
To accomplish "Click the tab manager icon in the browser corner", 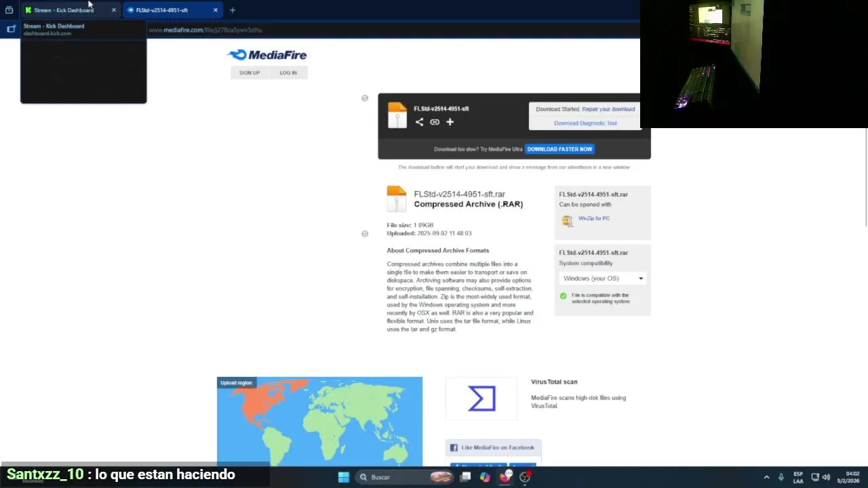I will (x=9, y=10).
